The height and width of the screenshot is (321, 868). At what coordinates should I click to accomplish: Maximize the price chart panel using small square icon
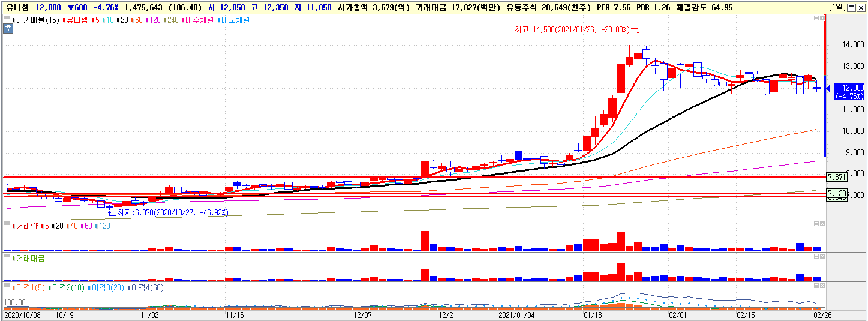pyautogui.click(x=816, y=19)
